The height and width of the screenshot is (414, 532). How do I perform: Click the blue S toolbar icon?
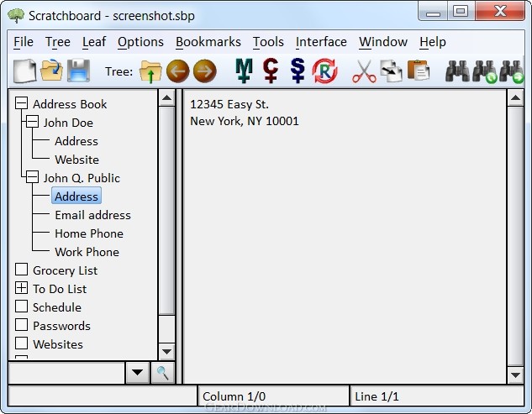pos(298,71)
